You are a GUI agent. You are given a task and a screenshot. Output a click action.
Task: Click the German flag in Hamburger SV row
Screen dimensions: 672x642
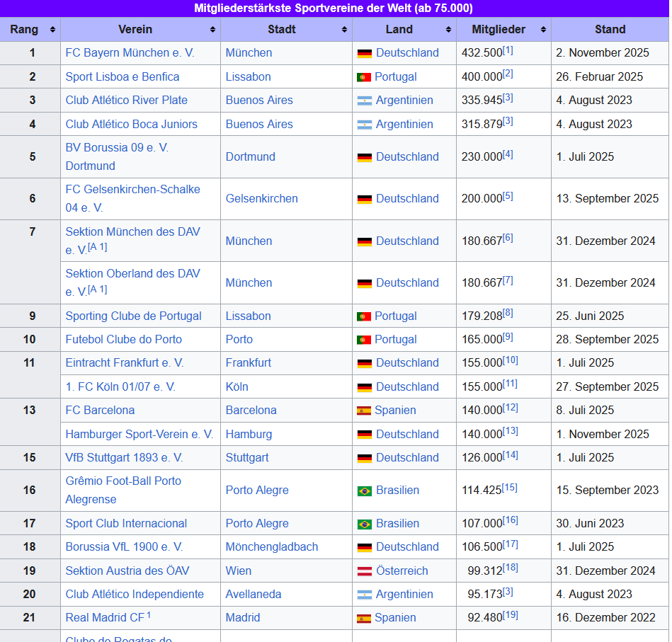[364, 435]
